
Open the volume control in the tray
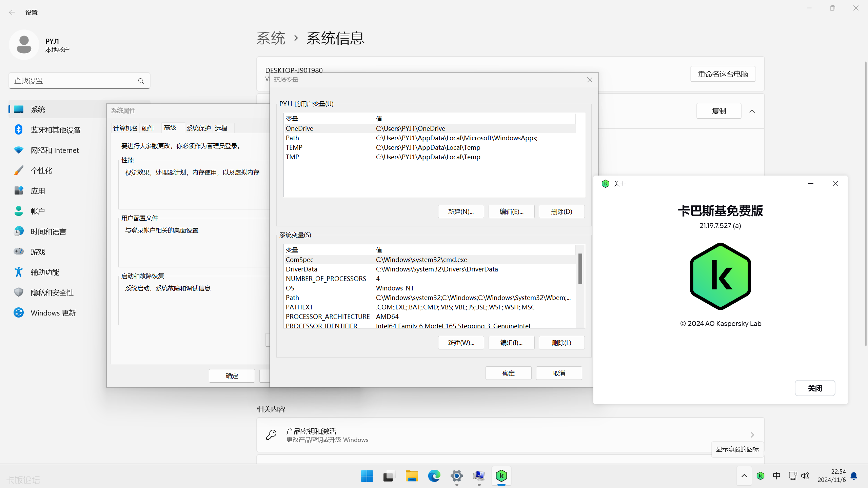click(x=805, y=476)
